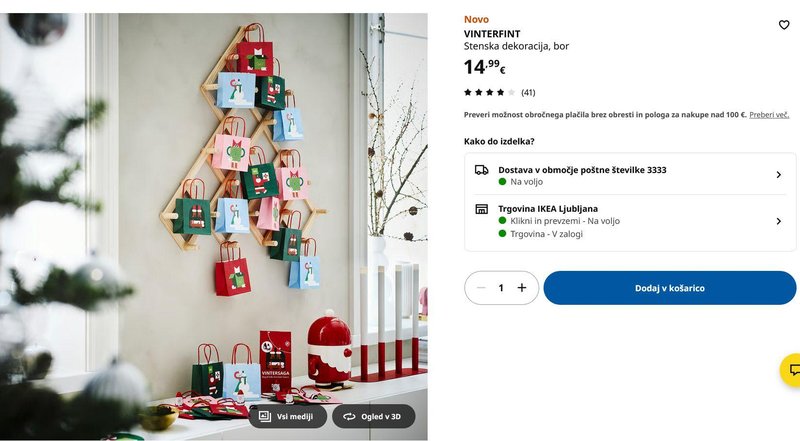This screenshot has height=441, width=800.
Task: Launch 3D view with 'Ogled v 3D'
Action: coord(373,416)
